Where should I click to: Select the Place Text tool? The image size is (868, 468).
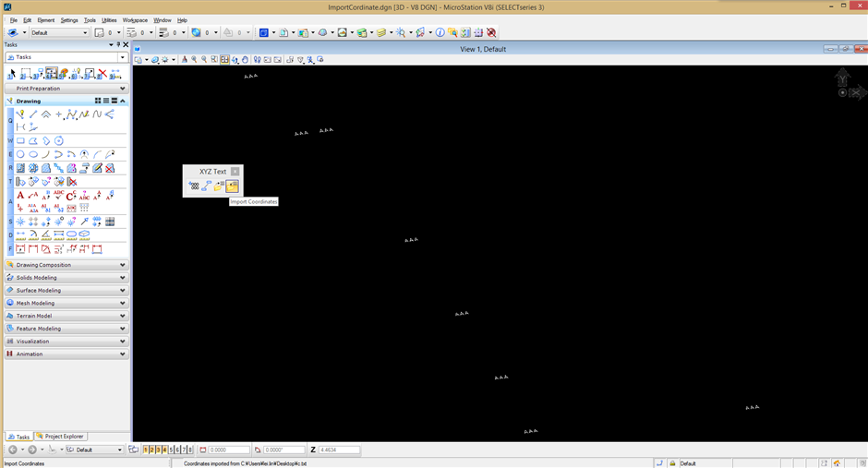[20, 196]
